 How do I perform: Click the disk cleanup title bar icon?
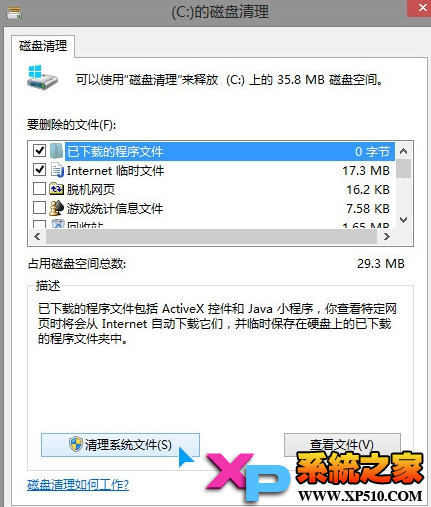coord(13,13)
